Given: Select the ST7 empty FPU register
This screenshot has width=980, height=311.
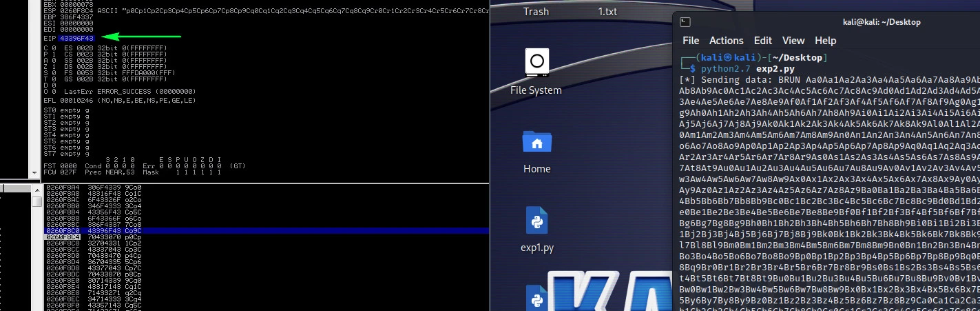Looking at the screenshot, I should click(x=66, y=154).
